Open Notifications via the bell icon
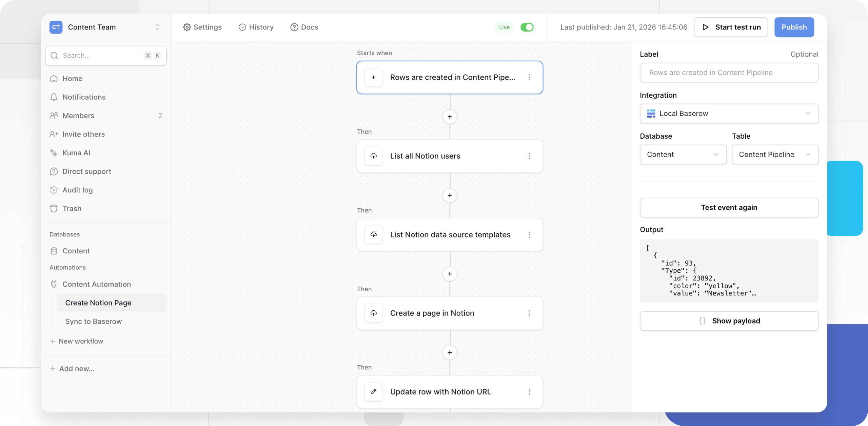 tap(54, 97)
